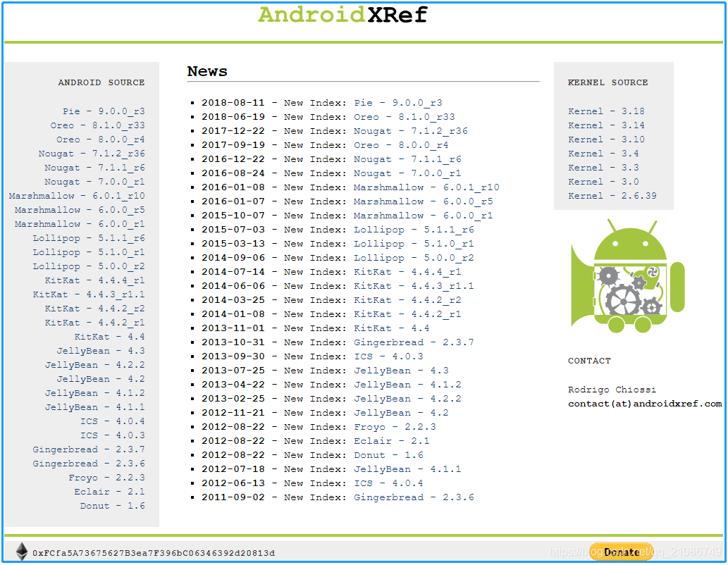Open KitKat 4.4 in Android Source sidebar
728x565 pixels.
point(109,337)
